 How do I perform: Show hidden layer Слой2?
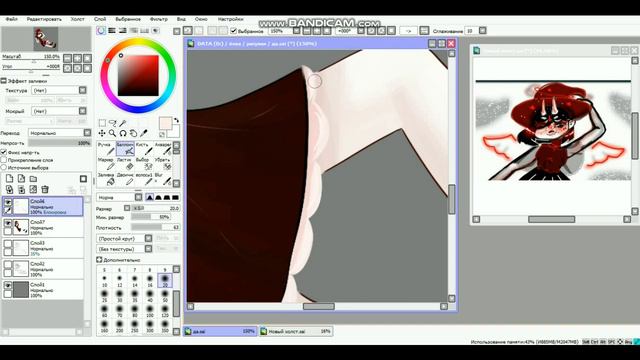[8, 264]
